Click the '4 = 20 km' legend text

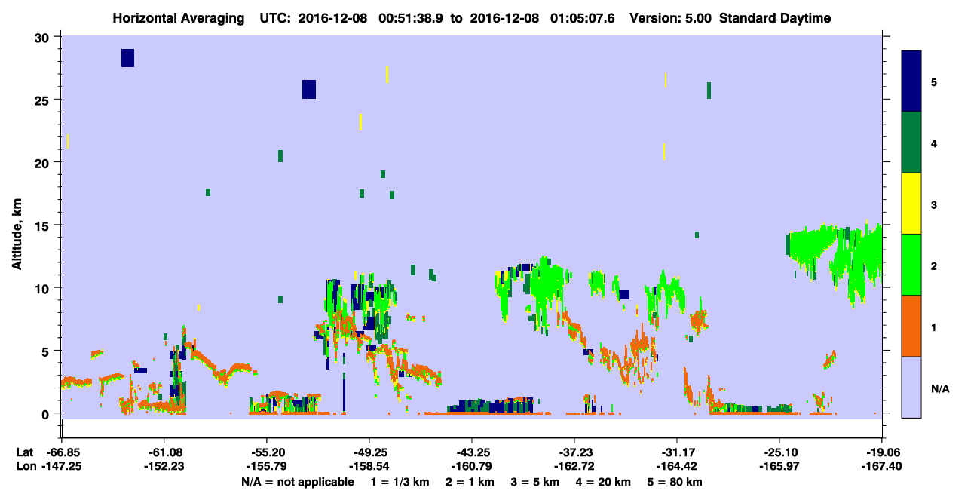point(605,482)
